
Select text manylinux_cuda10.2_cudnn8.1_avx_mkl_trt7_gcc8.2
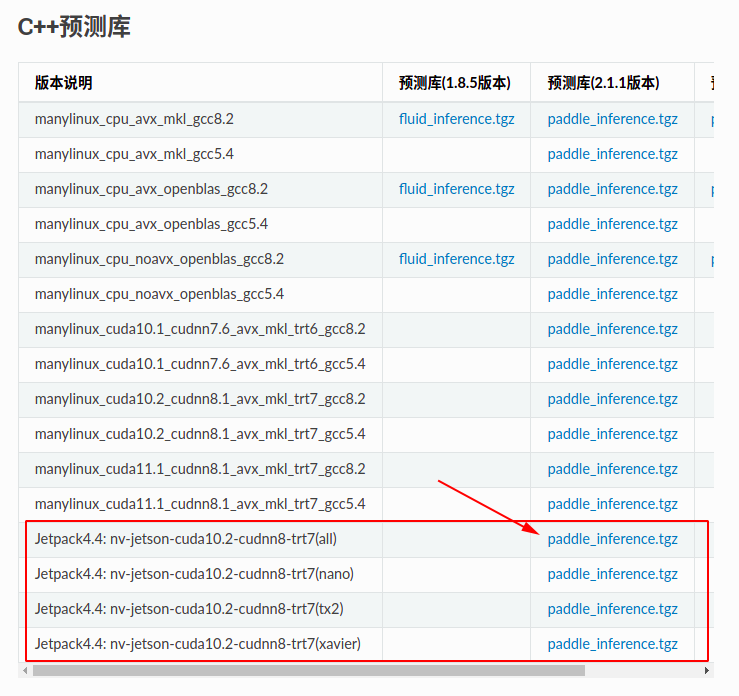click(200, 400)
